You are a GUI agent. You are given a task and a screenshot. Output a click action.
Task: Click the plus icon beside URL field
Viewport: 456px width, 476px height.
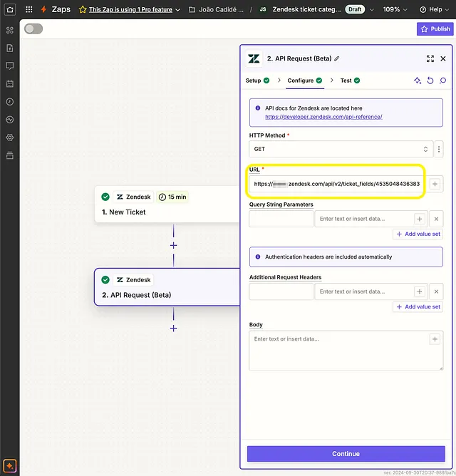(x=435, y=184)
